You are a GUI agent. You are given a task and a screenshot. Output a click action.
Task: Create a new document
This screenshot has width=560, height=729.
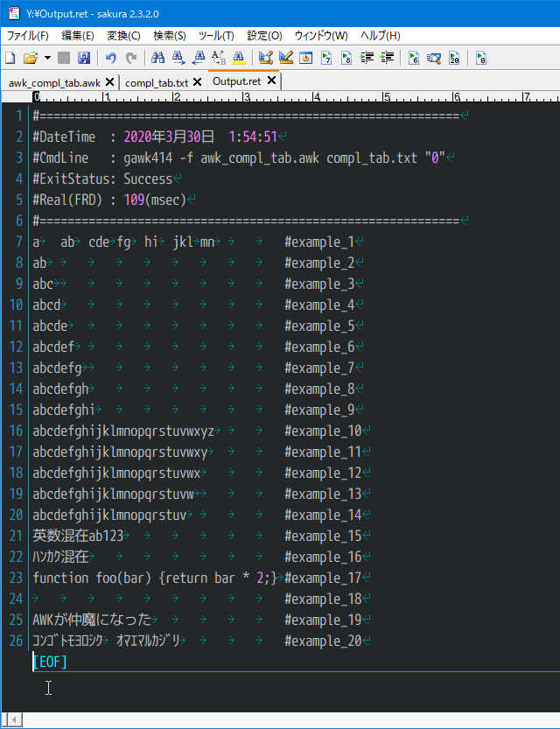click(9, 58)
